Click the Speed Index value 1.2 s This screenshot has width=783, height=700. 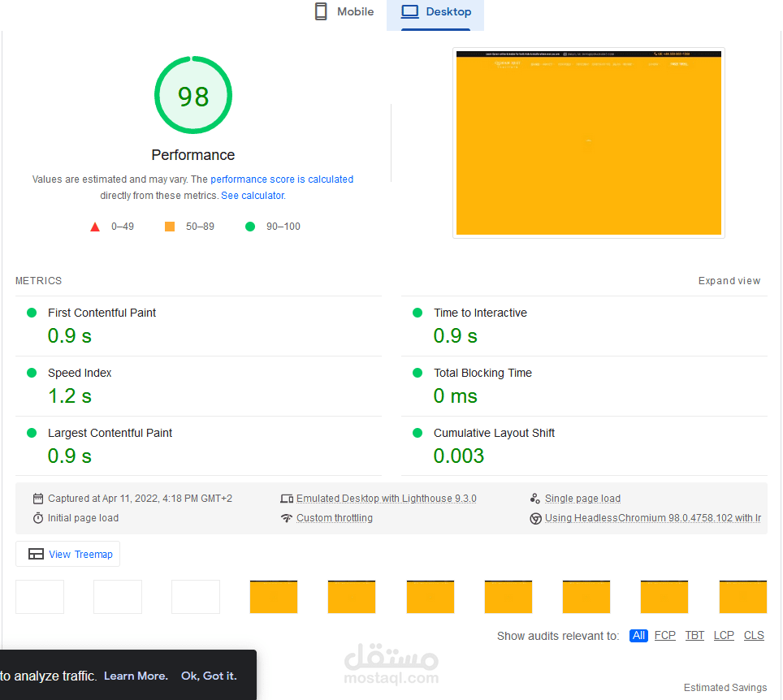tap(70, 396)
